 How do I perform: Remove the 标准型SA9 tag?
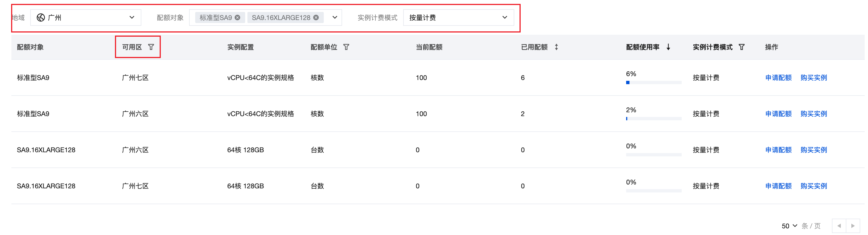click(238, 17)
